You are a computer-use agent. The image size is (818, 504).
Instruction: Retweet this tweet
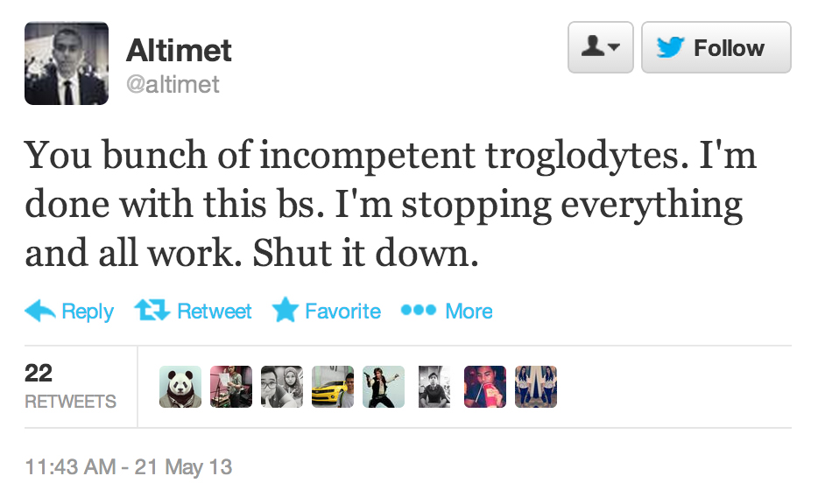[194, 311]
